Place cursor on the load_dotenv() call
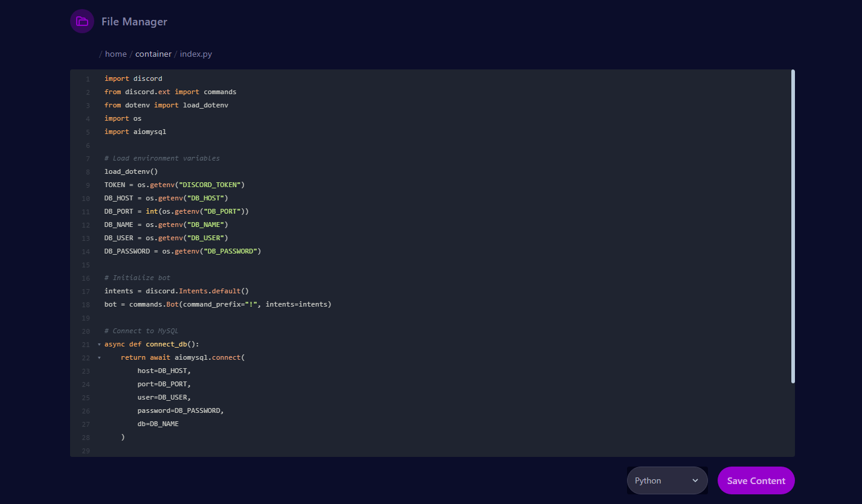This screenshot has width=862, height=504. [129, 171]
